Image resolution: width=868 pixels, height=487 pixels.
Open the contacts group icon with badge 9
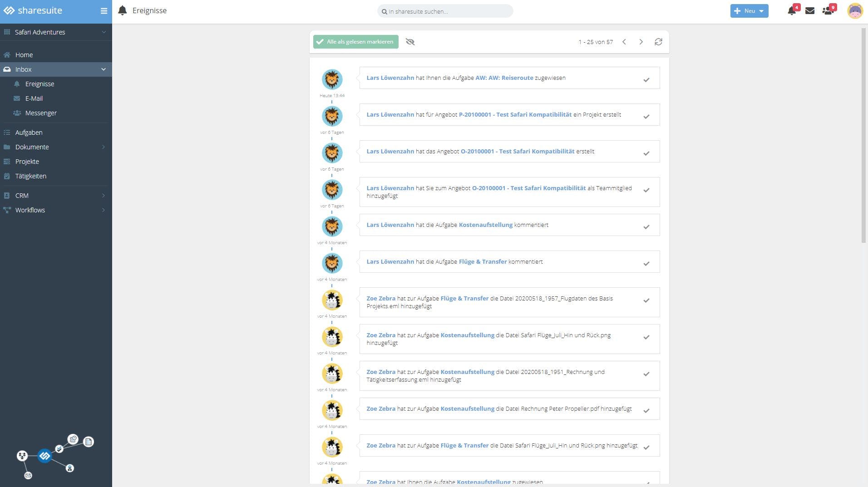click(x=828, y=11)
